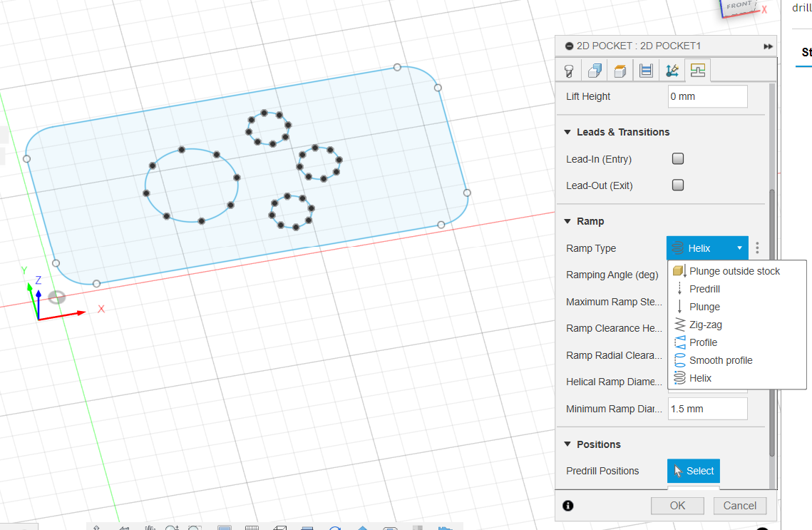Collapse the Positions section
This screenshot has width=812, height=530.
(x=567, y=444)
